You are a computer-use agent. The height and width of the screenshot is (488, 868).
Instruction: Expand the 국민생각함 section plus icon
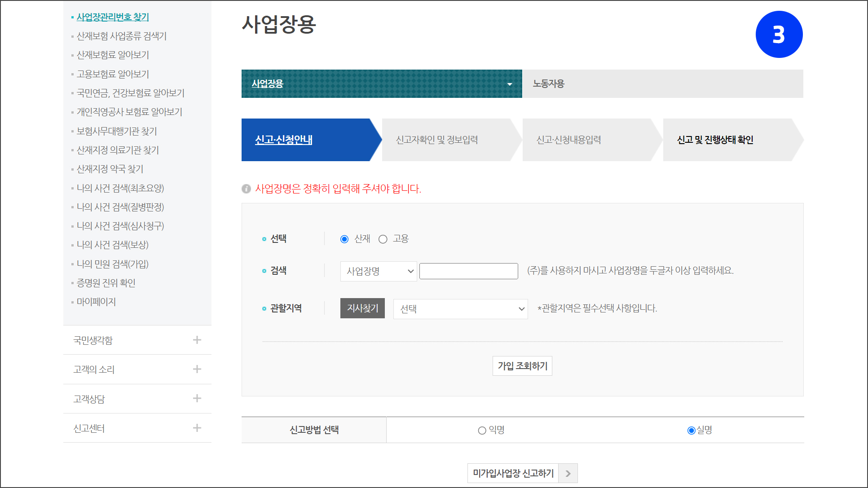[197, 340]
